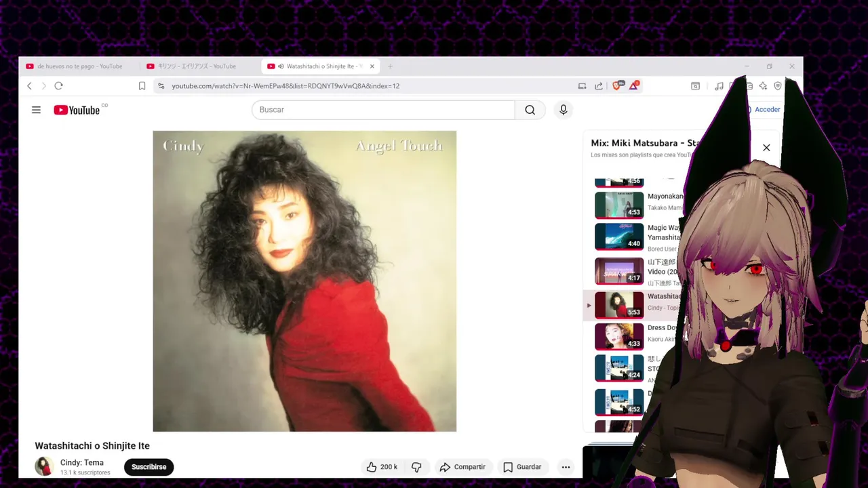868x488 pixels.
Task: Subscribe with Suscribirse button
Action: click(x=149, y=467)
